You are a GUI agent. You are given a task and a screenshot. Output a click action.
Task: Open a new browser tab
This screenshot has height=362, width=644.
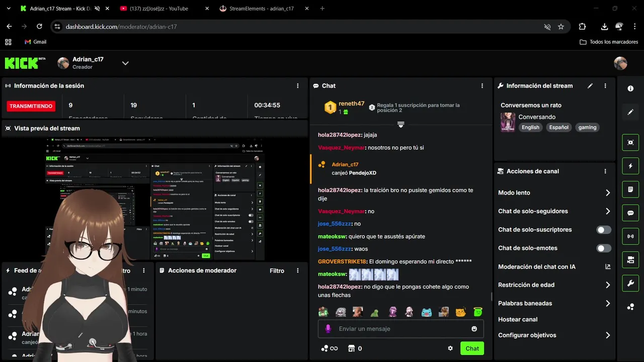323,9
